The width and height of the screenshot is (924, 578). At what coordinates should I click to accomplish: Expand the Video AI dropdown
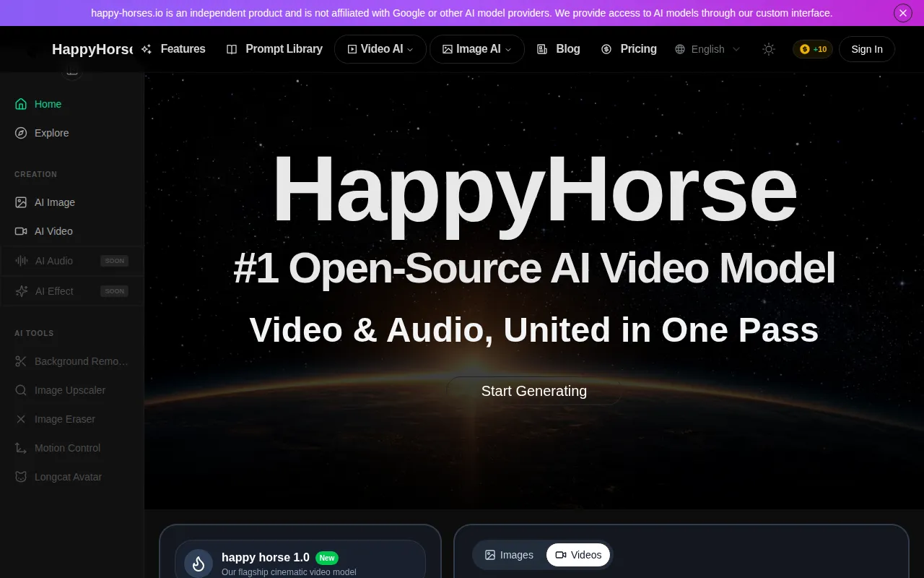click(x=380, y=49)
